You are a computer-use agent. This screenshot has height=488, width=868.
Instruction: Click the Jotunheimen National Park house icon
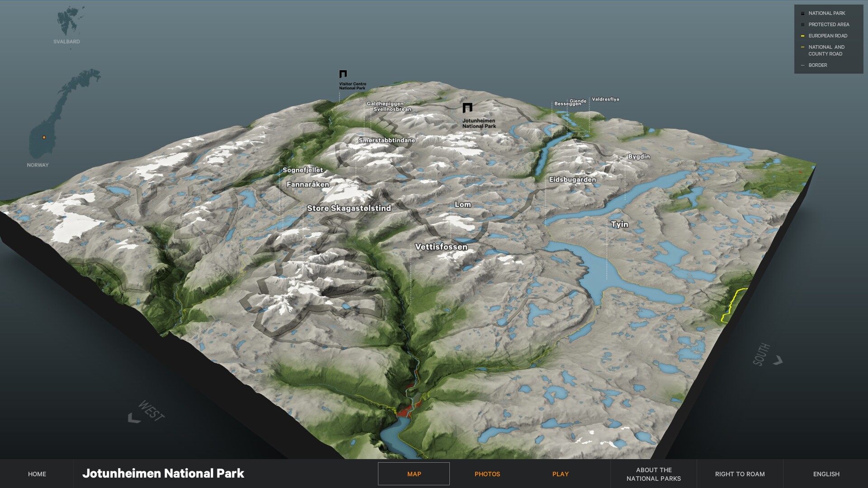point(467,107)
